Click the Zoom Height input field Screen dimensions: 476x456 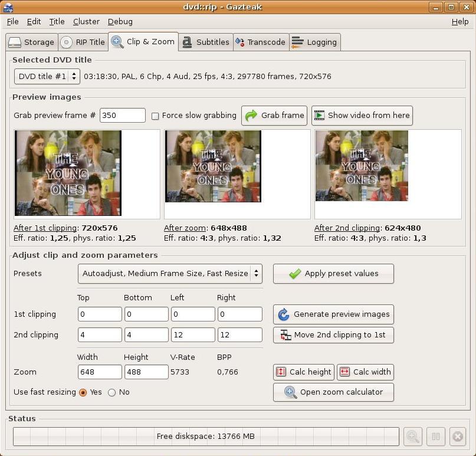[x=146, y=372]
